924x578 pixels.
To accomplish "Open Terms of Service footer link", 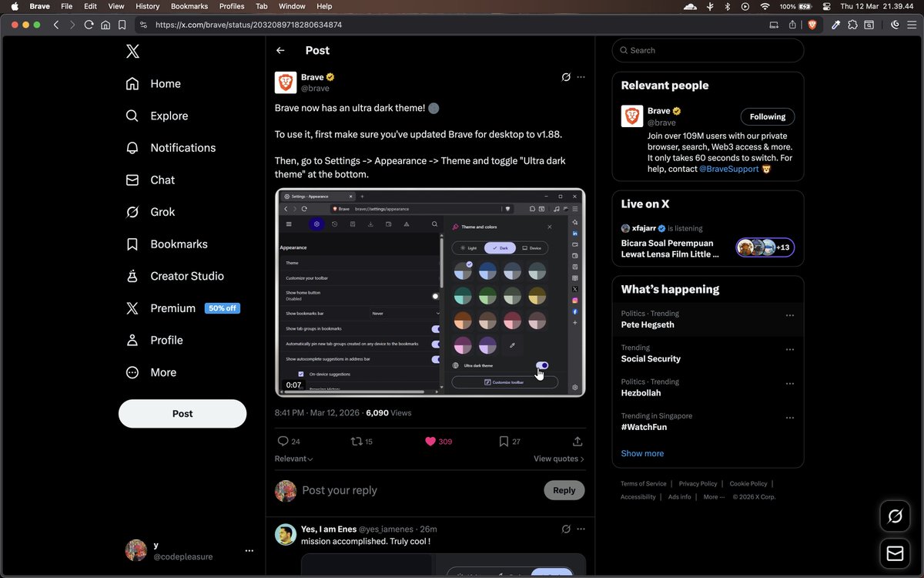I will (644, 484).
